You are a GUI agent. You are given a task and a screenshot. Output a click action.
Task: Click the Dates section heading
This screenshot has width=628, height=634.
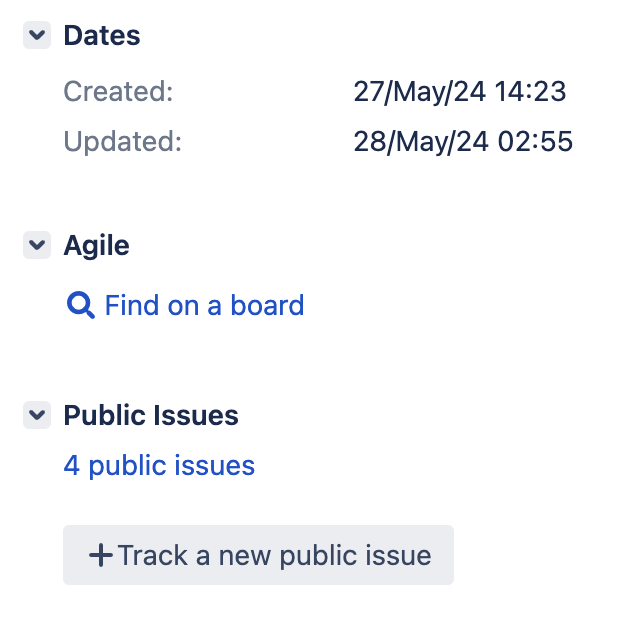pyautogui.click(x=102, y=36)
